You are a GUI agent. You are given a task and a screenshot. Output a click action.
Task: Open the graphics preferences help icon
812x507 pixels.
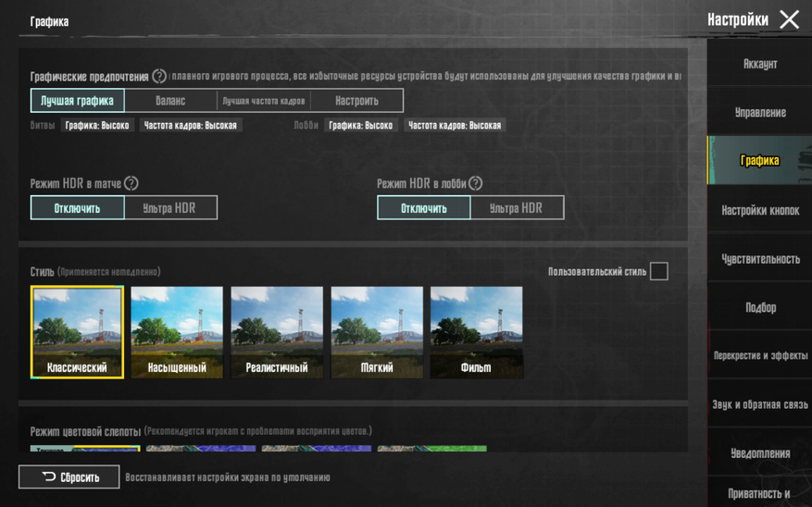159,77
